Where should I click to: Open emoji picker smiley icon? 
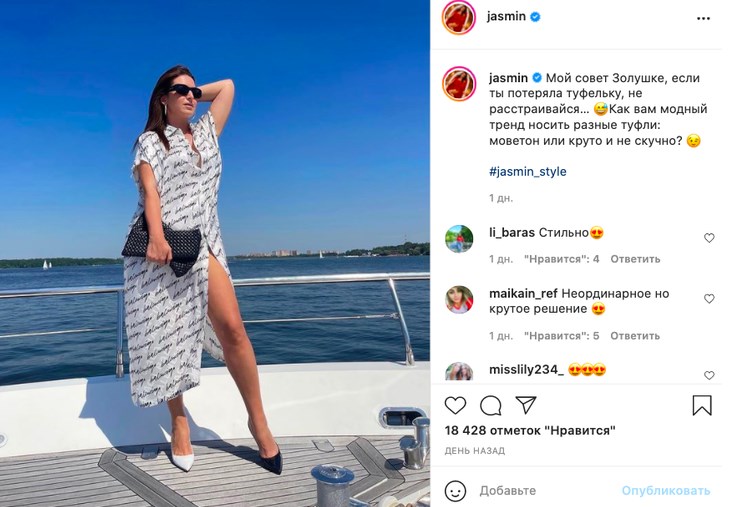[x=455, y=491]
